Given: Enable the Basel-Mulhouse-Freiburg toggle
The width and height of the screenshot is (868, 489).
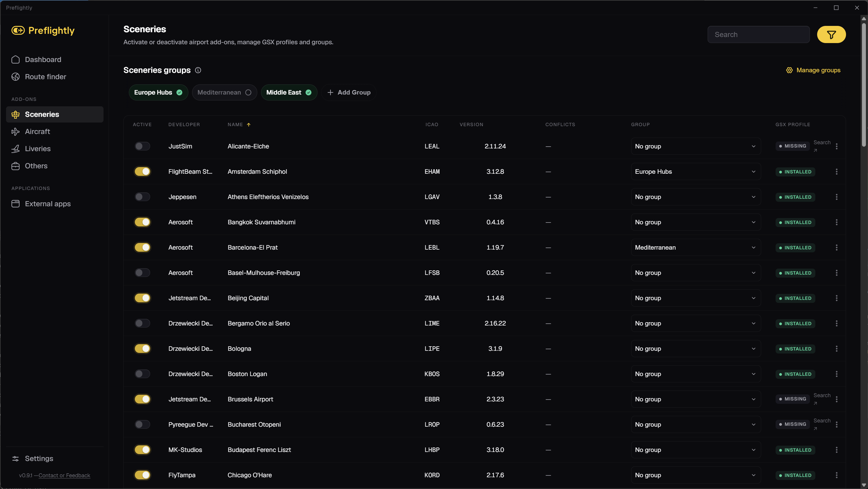Looking at the screenshot, I should (142, 273).
